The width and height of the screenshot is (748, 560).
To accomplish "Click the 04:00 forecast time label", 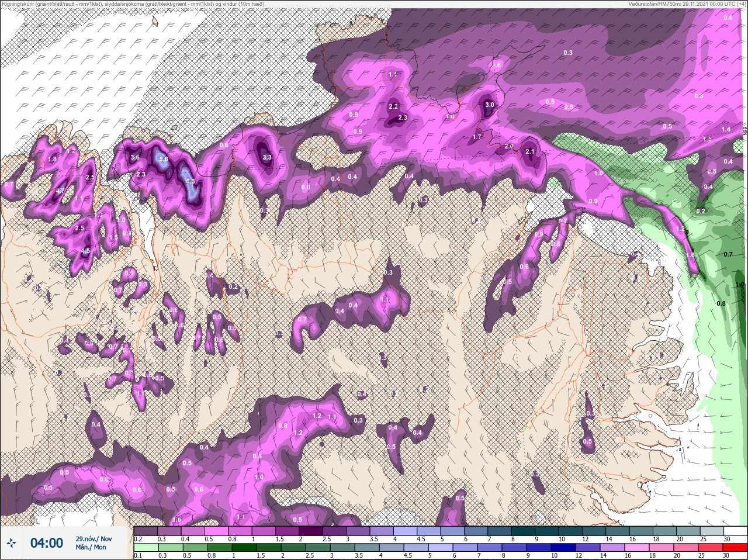I will point(47,543).
